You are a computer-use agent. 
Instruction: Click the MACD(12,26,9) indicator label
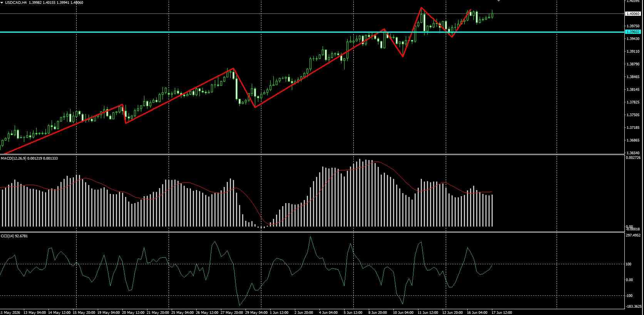29,158
